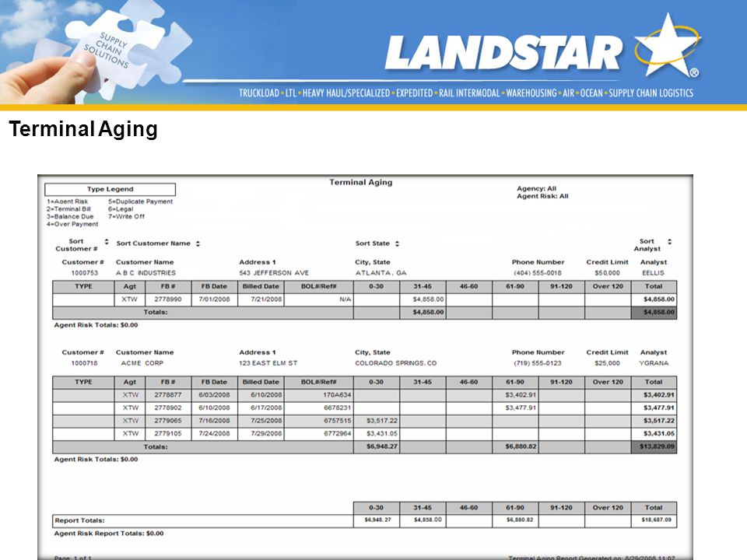Select A B C INDUSTRIES customer name

point(146,273)
